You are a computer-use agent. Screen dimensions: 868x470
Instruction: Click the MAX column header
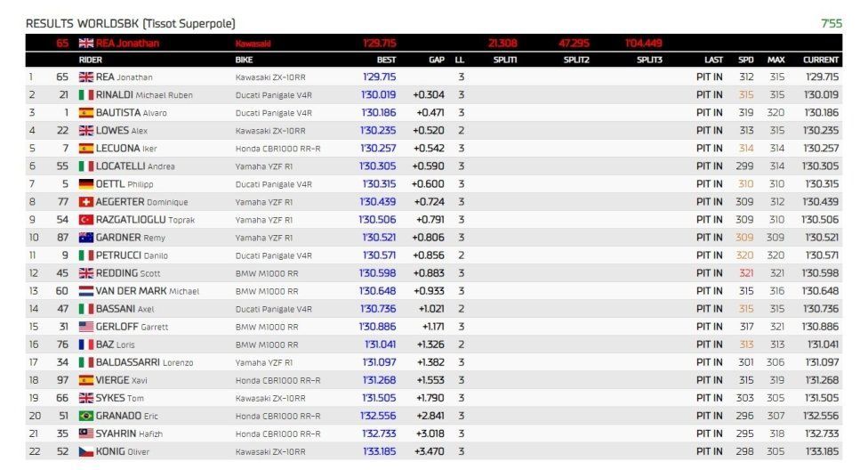tap(776, 60)
